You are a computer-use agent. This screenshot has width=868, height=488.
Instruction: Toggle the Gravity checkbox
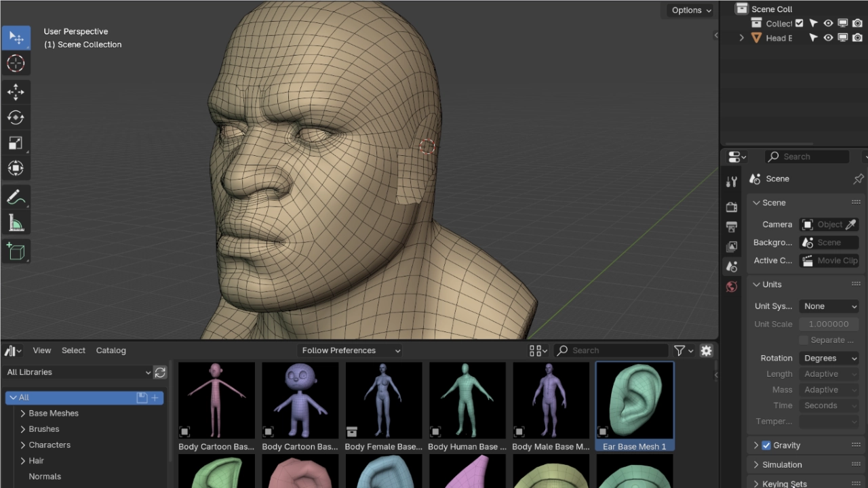[x=766, y=445]
